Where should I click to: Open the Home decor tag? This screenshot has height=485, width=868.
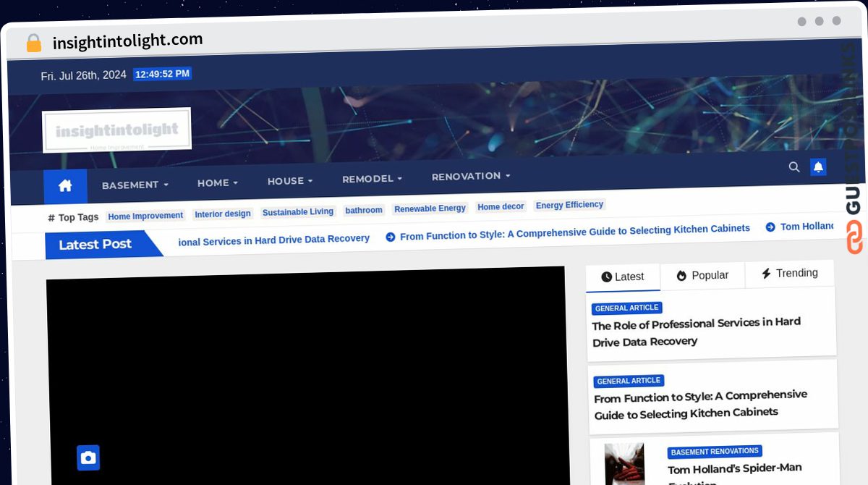(x=501, y=206)
